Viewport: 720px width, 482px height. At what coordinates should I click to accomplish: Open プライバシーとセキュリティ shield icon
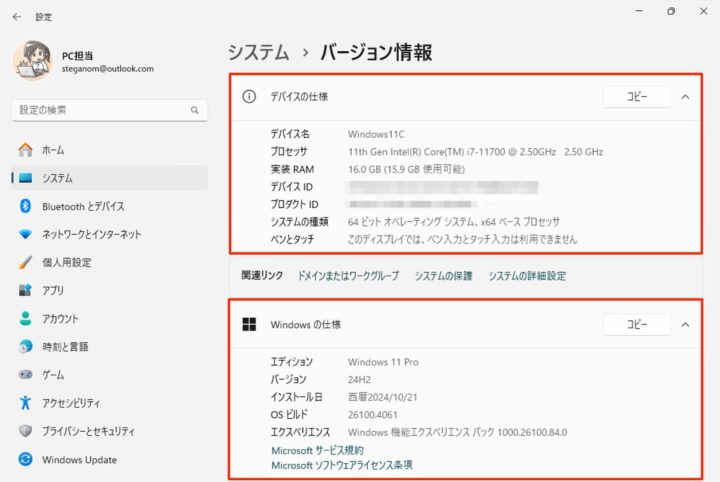click(25, 431)
